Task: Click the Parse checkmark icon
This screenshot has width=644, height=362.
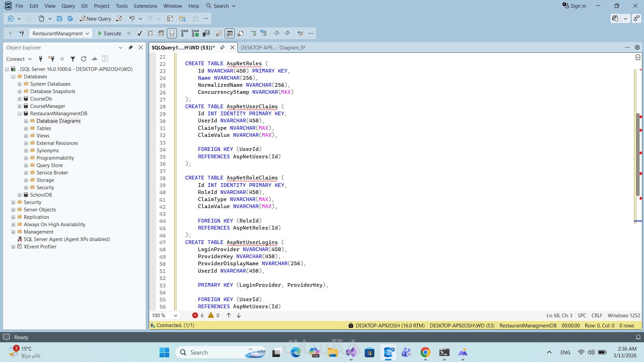Action: click(139, 33)
